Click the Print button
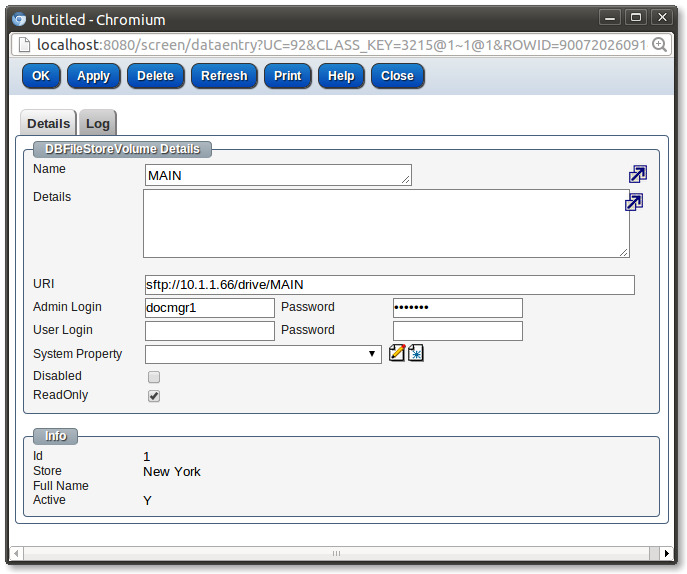 pyautogui.click(x=288, y=76)
